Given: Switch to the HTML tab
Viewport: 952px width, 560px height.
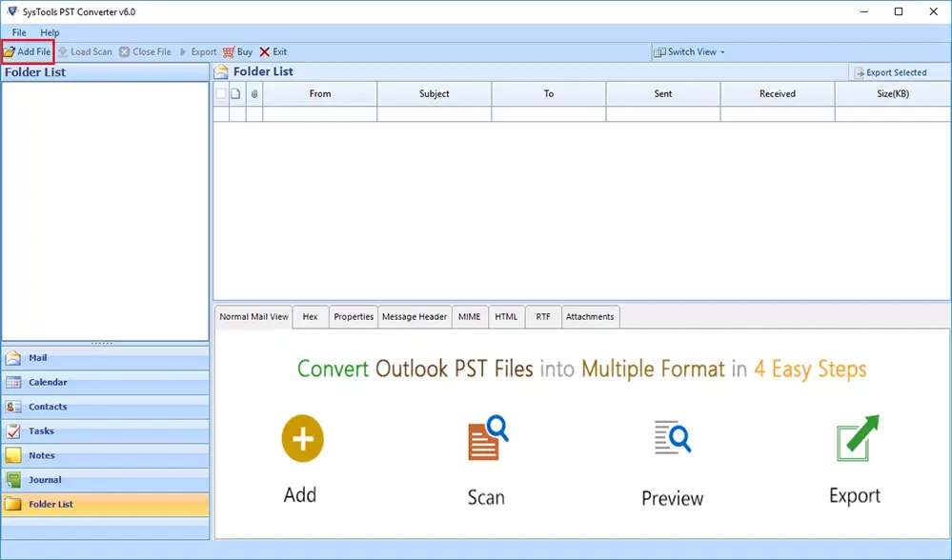Looking at the screenshot, I should [x=506, y=317].
